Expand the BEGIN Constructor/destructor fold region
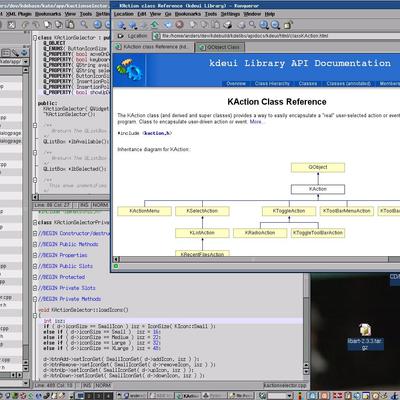This screenshot has height=400, width=400. (35, 233)
